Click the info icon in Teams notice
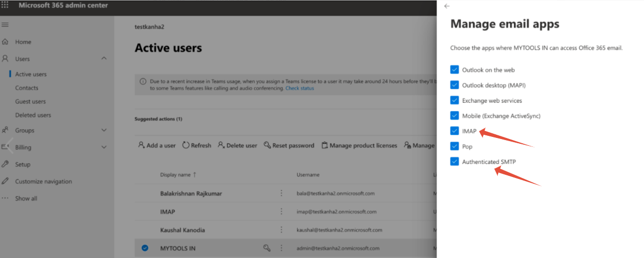The image size is (644, 258). [143, 82]
